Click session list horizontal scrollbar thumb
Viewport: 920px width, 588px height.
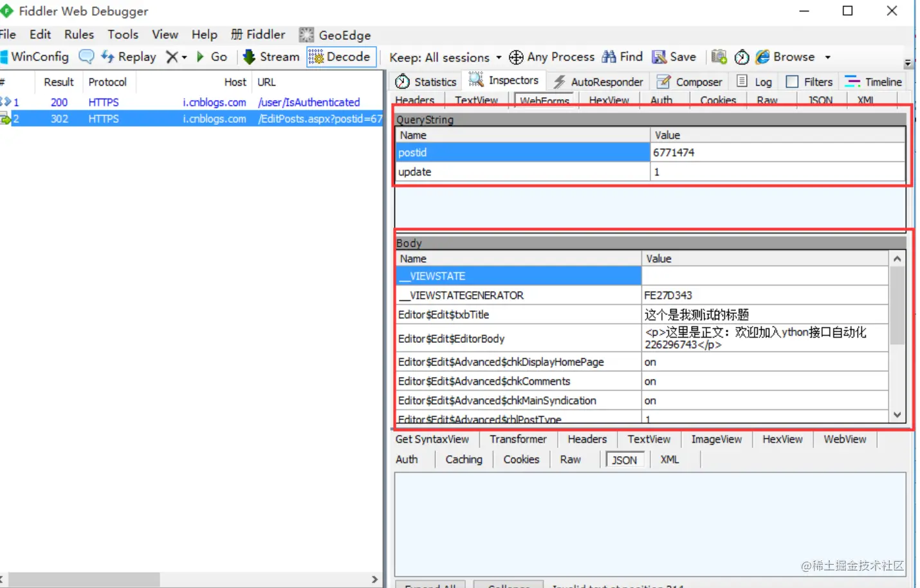[84, 579]
